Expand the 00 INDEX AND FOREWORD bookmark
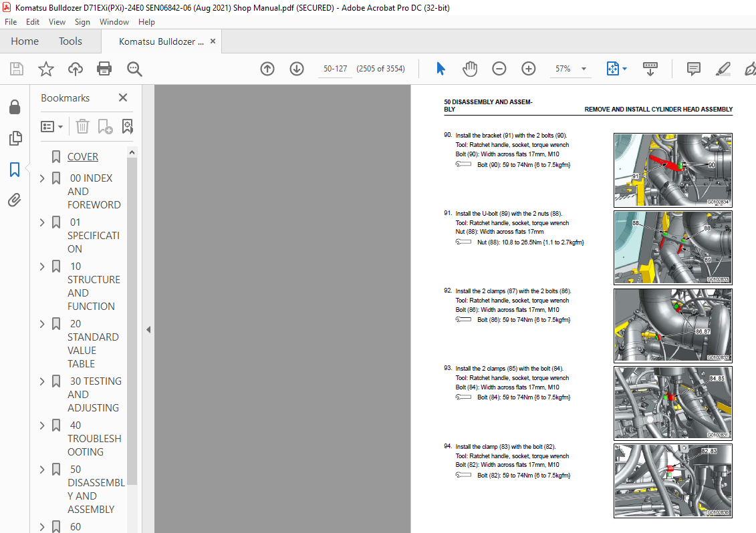Viewport: 756px width, 533px height. (42, 178)
